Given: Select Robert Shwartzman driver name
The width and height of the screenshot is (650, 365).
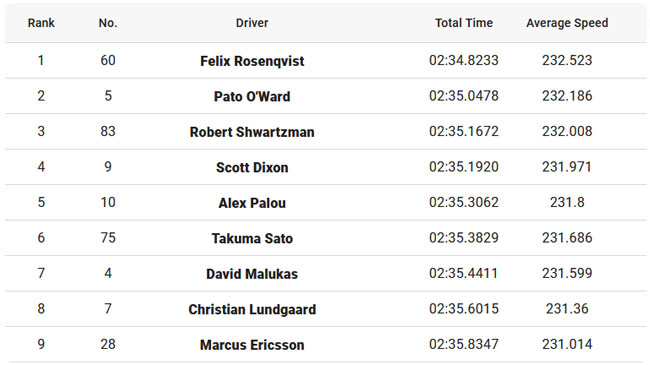Looking at the screenshot, I should 252,132.
